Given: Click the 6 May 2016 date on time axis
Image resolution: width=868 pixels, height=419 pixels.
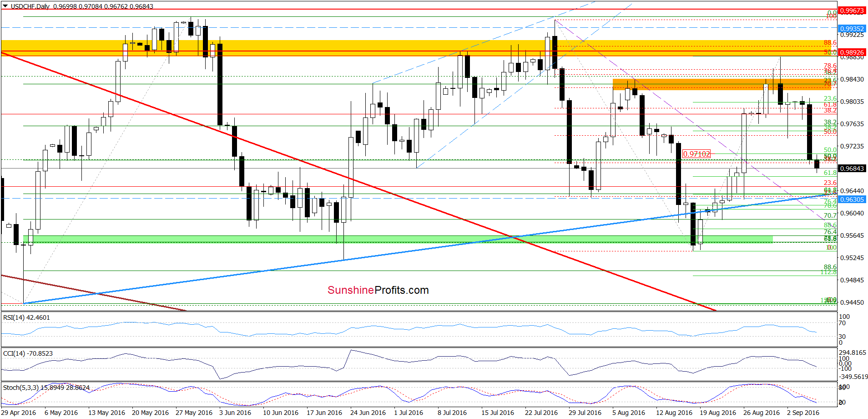Looking at the screenshot, I should pos(61,413).
